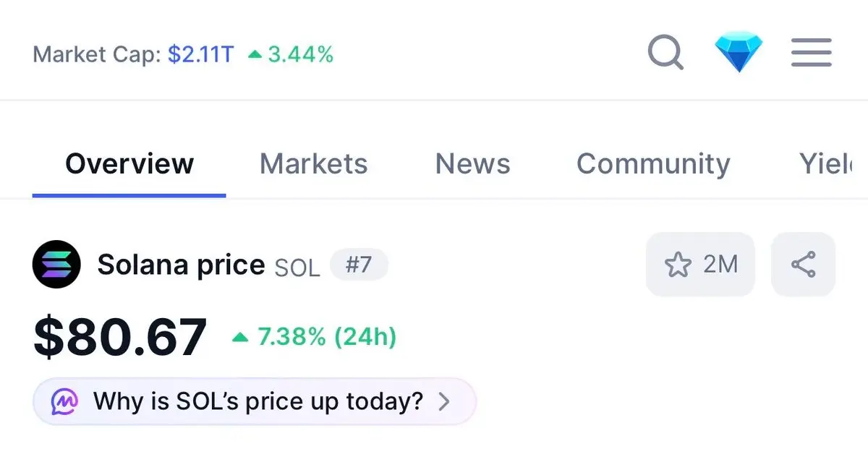Open the partially visible Yield tab
Image resolution: width=868 pixels, height=462 pixels.
826,164
